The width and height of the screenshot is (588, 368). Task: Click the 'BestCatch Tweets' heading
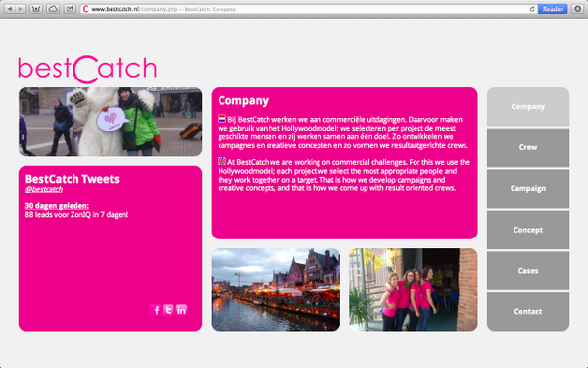tap(72, 179)
